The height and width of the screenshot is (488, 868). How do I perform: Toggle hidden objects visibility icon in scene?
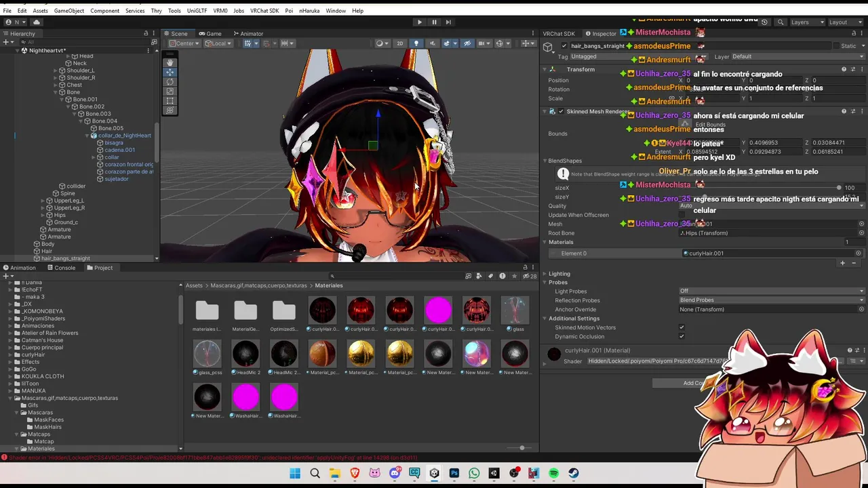point(467,43)
